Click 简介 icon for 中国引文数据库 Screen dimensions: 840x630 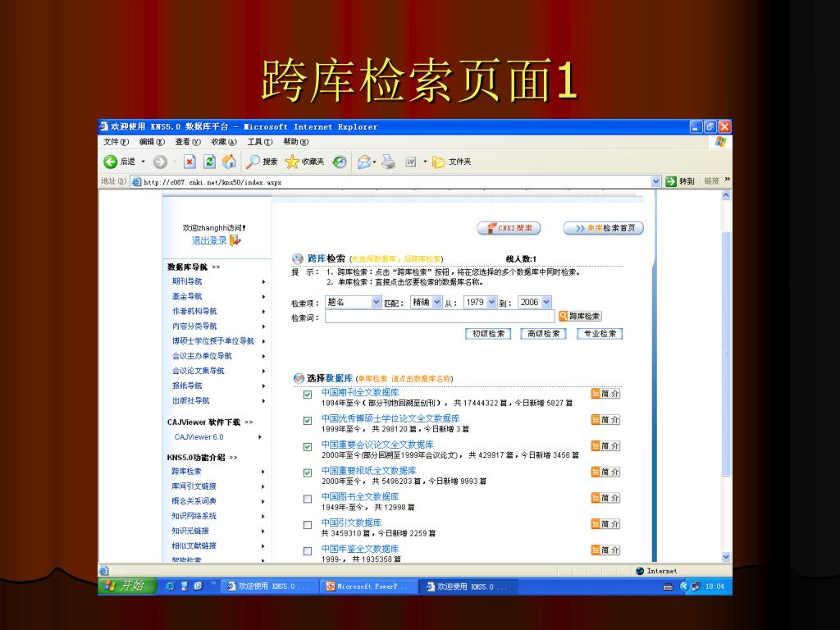pyautogui.click(x=605, y=524)
